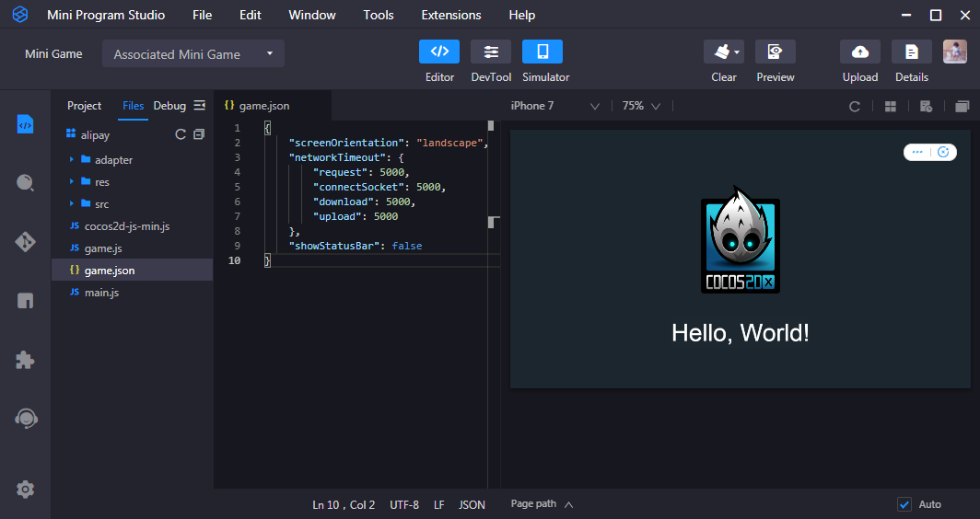Image resolution: width=980 pixels, height=519 pixels.
Task: Switch to the Debug tab
Action: click(169, 106)
